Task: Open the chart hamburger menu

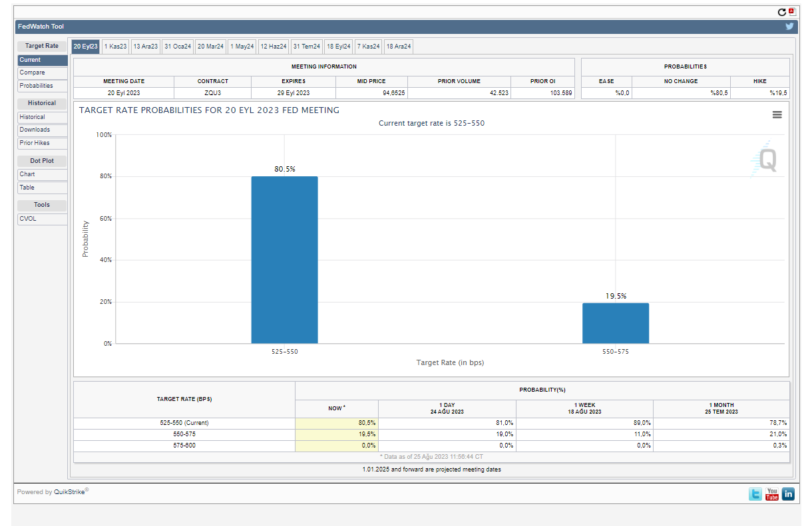Action: click(x=777, y=114)
